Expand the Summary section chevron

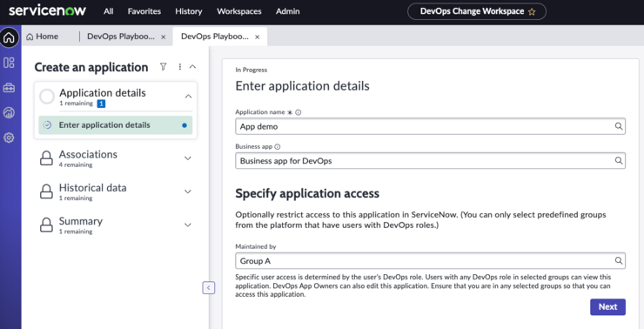(x=188, y=225)
